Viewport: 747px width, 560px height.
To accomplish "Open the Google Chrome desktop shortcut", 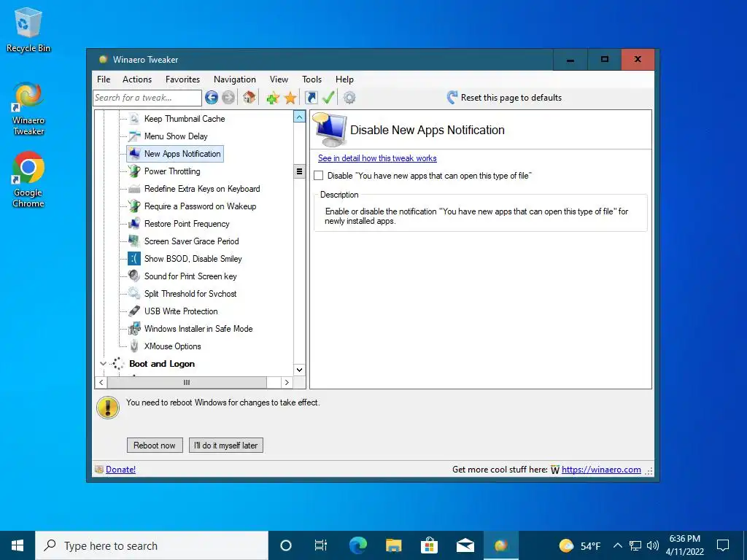I will tap(28, 179).
